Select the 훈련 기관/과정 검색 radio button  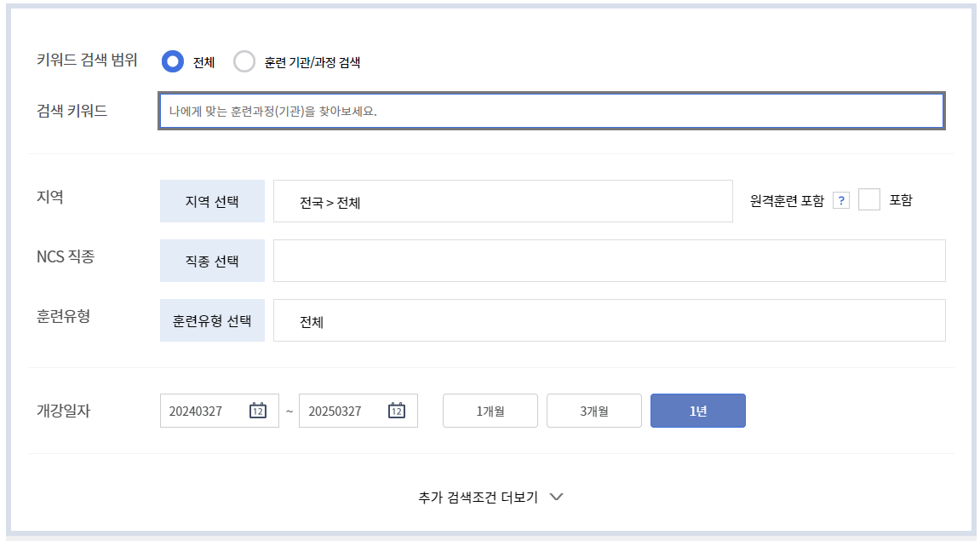point(244,61)
